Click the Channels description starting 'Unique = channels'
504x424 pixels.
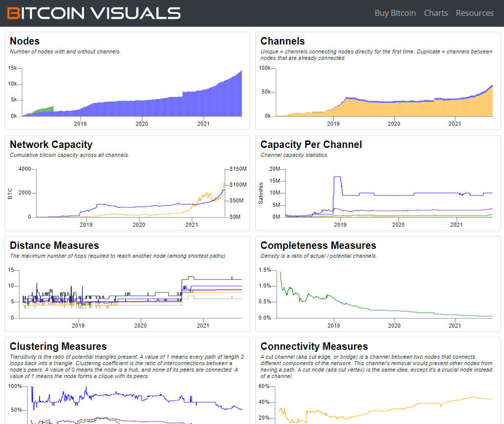(376, 55)
